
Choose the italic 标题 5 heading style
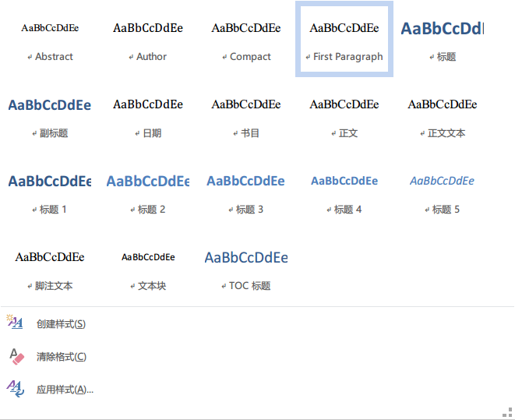tap(443, 192)
